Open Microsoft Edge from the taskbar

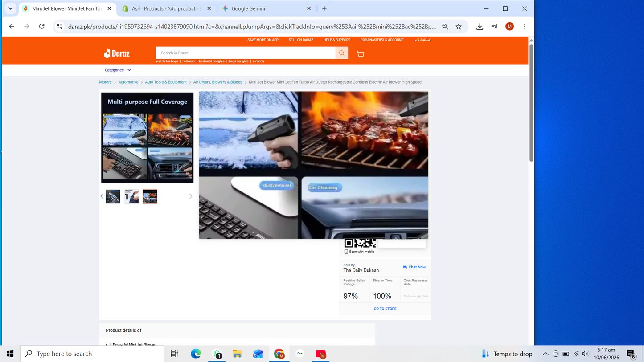pyautogui.click(x=196, y=354)
